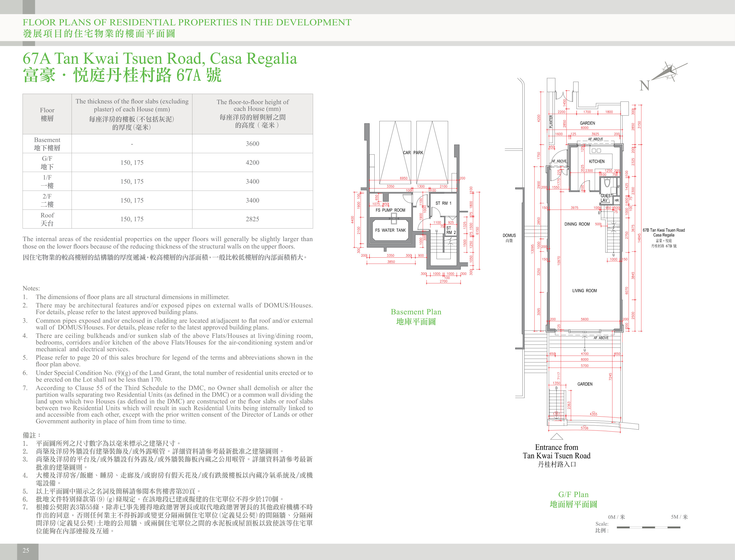Screen dimensions: 735x560
Task: Select the title '67A Tan Kwai Tsuen Road, Casa Regalia'
Action: point(160,59)
